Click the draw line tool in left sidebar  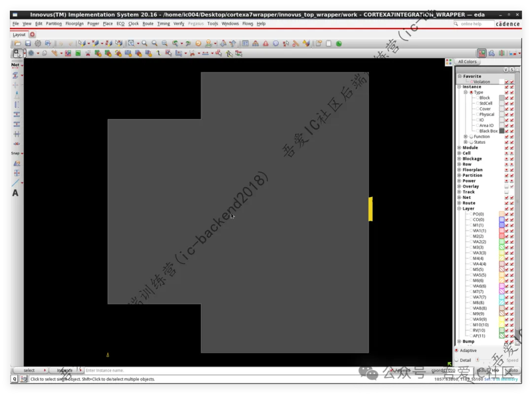pyautogui.click(x=16, y=183)
